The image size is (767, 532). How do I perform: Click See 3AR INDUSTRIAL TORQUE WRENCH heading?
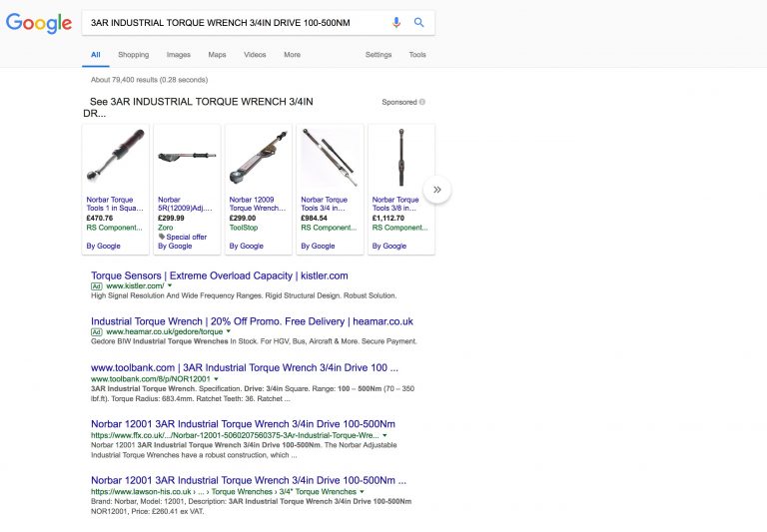click(198, 107)
